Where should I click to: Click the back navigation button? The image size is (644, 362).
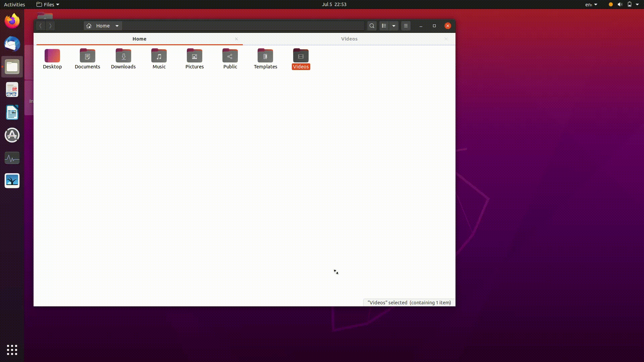pyautogui.click(x=40, y=25)
